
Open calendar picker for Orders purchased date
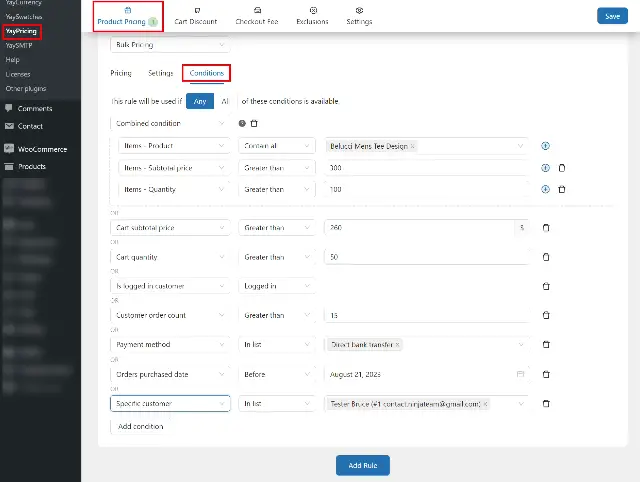click(x=519, y=374)
